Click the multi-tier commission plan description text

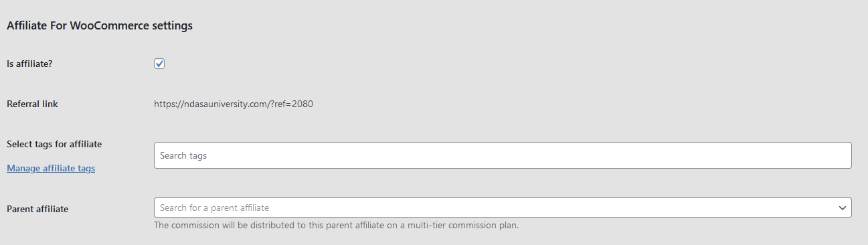coord(337,225)
